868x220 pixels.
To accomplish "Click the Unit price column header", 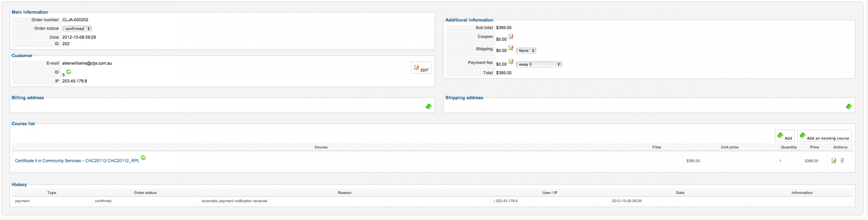I will pos(730,147).
